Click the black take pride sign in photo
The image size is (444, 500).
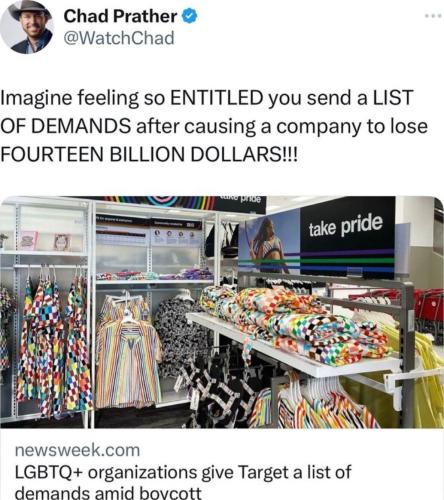[347, 238]
